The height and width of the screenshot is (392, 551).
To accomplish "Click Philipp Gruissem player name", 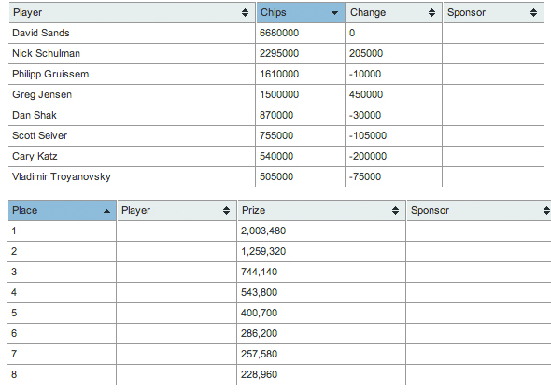I will point(50,74).
